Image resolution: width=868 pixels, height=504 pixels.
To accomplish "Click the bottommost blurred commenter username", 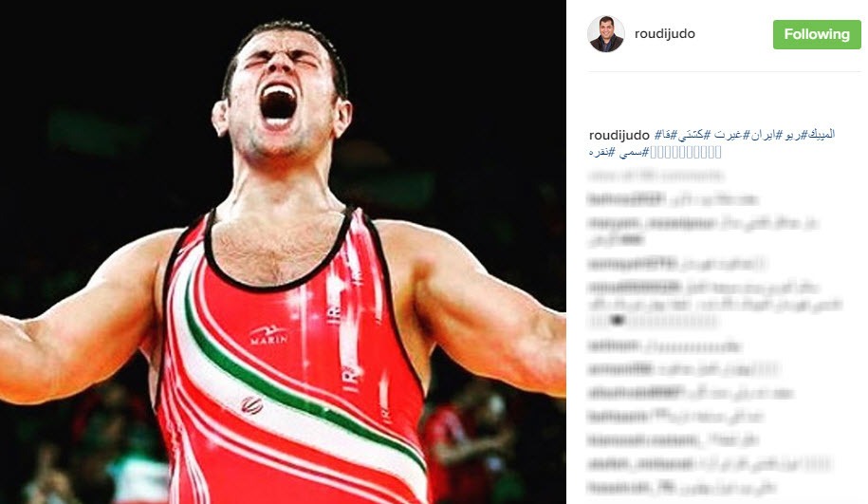I will [620, 488].
